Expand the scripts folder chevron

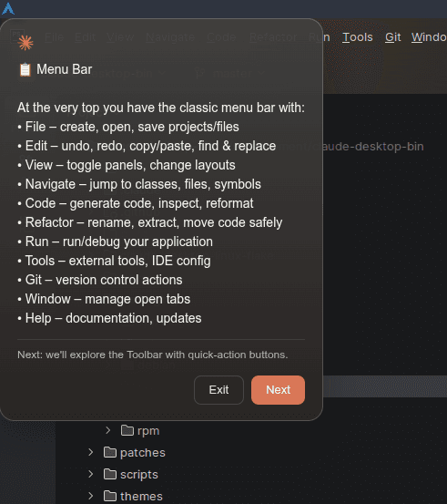(x=91, y=474)
